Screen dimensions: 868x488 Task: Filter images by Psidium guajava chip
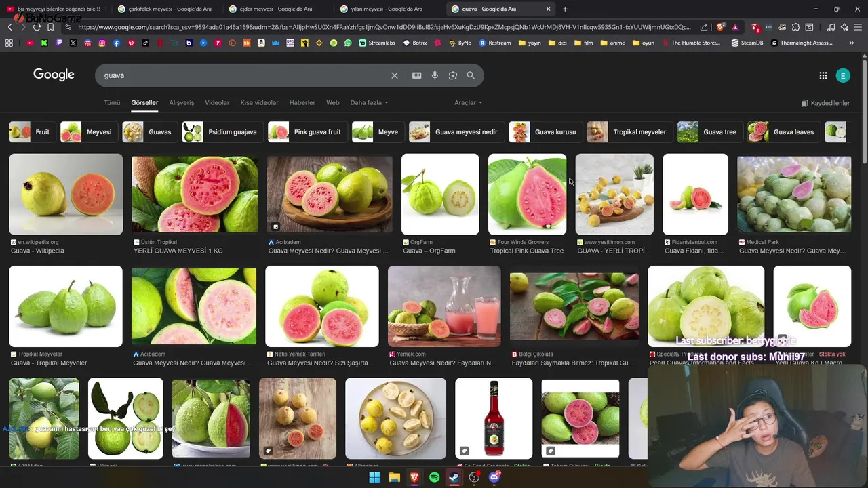click(221, 131)
